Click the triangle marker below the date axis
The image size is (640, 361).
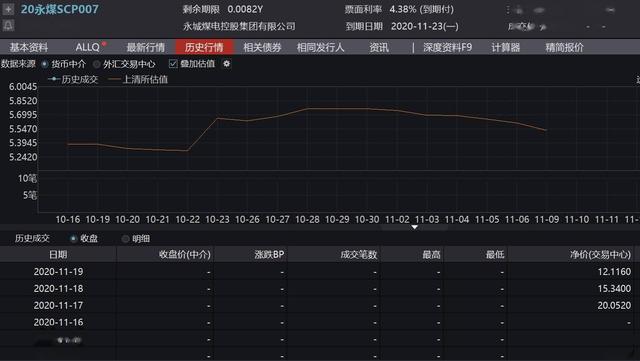pos(414,227)
